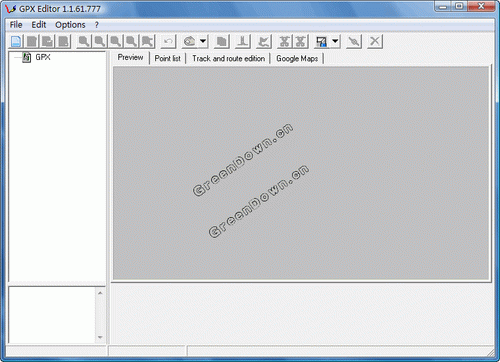Click the disabled link/anchor toolbar icon
The height and width of the screenshot is (362, 500).
[354, 42]
